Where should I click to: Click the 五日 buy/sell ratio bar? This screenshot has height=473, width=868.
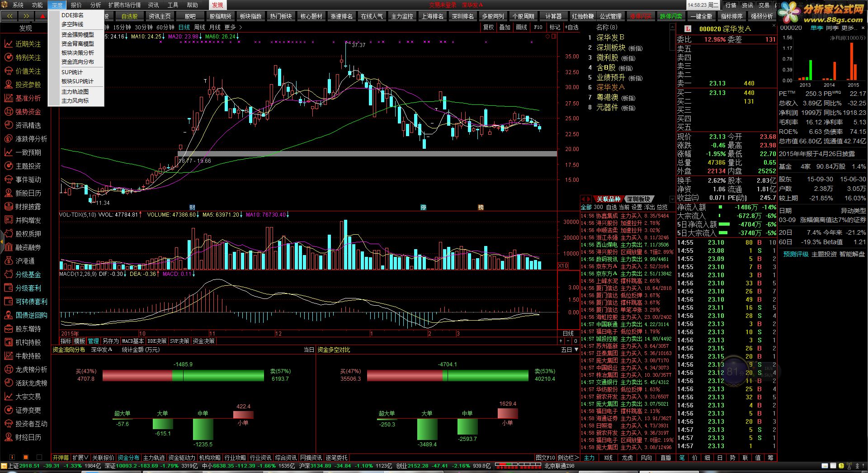[448, 375]
